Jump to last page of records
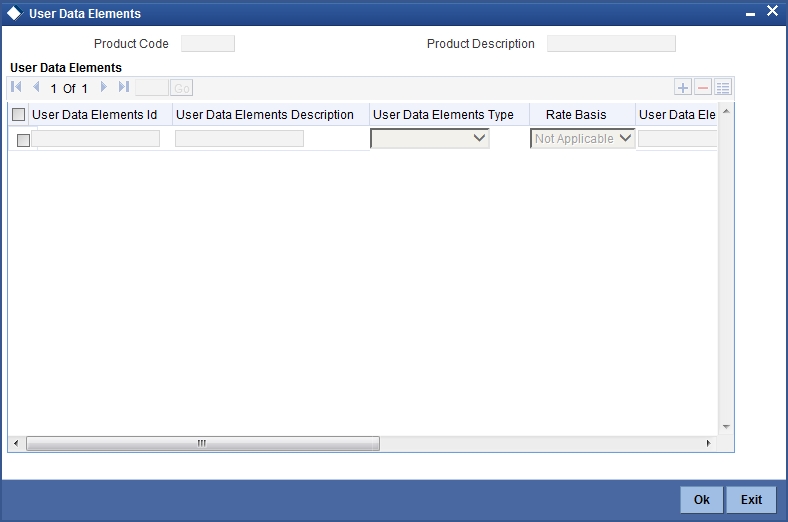788x522 pixels. click(124, 87)
